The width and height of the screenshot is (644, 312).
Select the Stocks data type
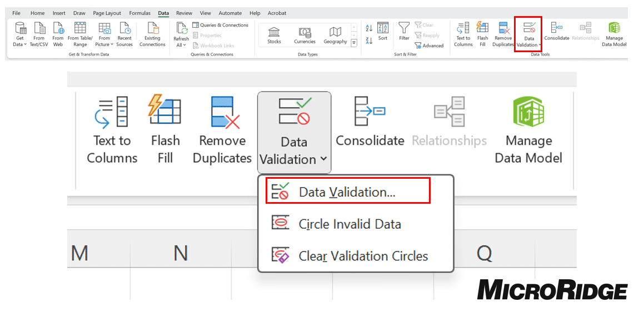pyautogui.click(x=274, y=33)
